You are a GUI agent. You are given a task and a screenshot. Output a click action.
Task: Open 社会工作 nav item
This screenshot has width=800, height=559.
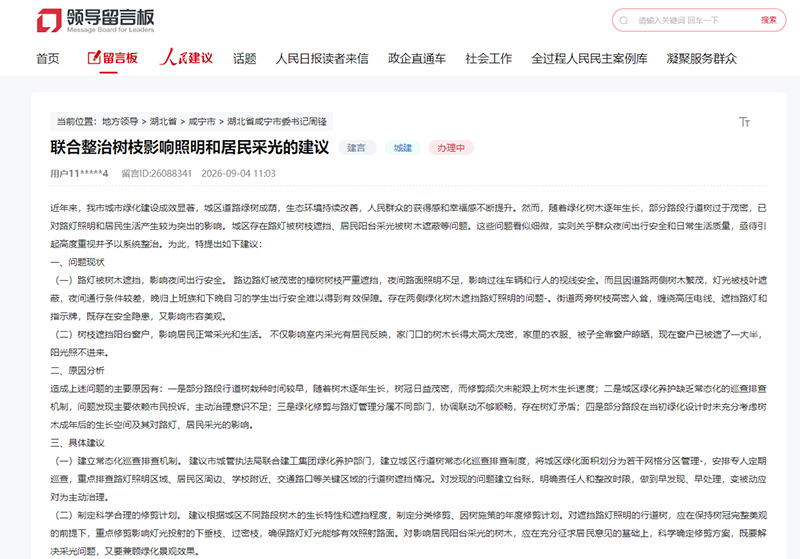tap(488, 59)
